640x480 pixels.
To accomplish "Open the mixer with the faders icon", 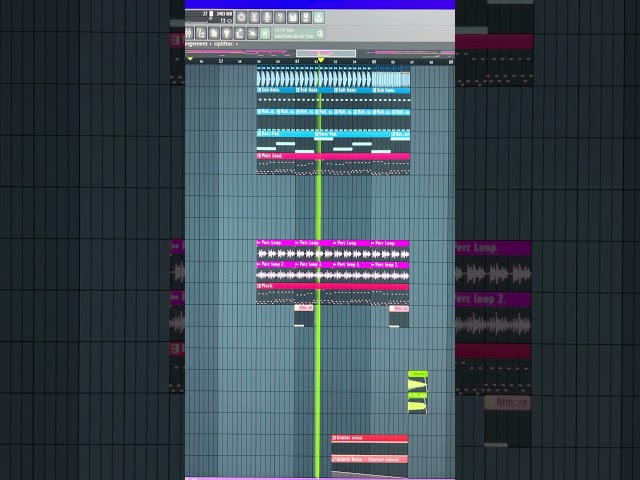I will click(189, 33).
